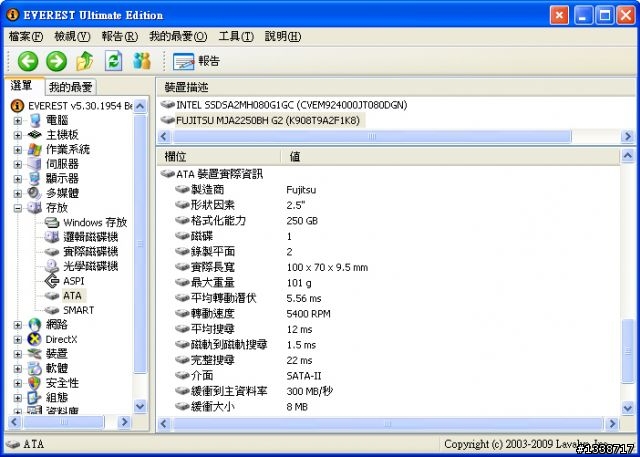Expand the 主機板 tree node

18,135
